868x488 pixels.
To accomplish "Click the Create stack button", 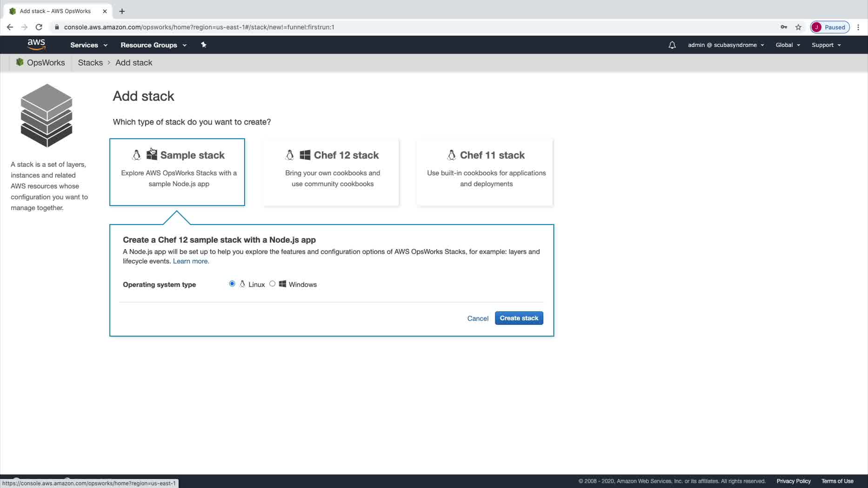I will pos(519,318).
